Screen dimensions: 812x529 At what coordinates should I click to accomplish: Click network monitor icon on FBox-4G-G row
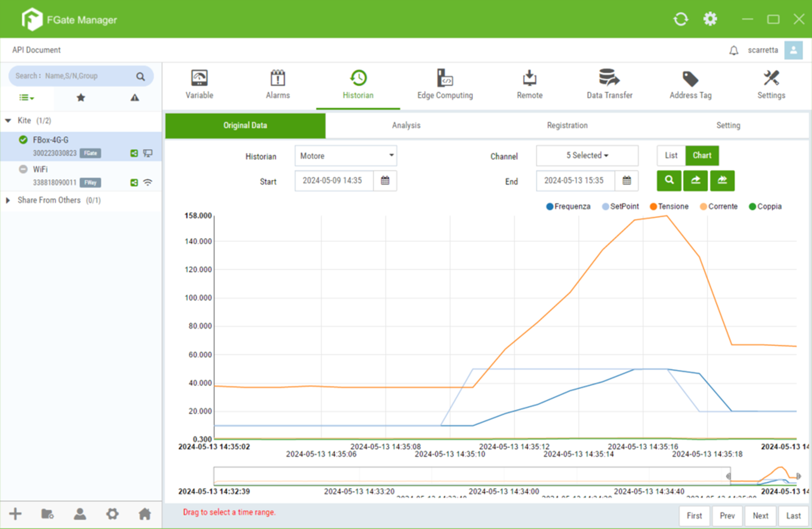coord(148,153)
